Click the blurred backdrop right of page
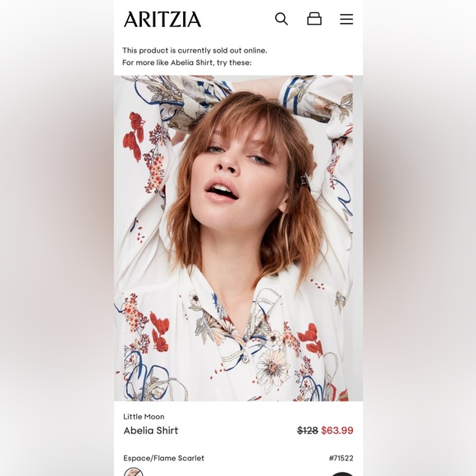Viewport: 476px width, 476px height. 419,238
